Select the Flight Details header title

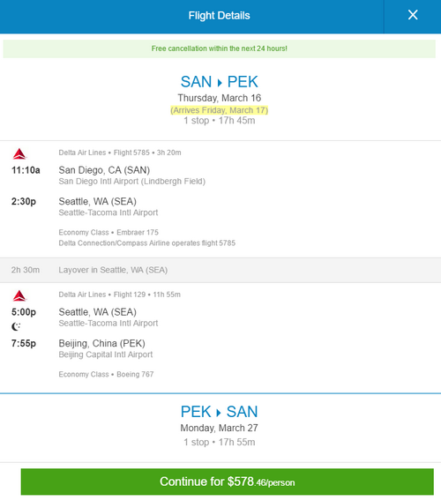coord(219,15)
